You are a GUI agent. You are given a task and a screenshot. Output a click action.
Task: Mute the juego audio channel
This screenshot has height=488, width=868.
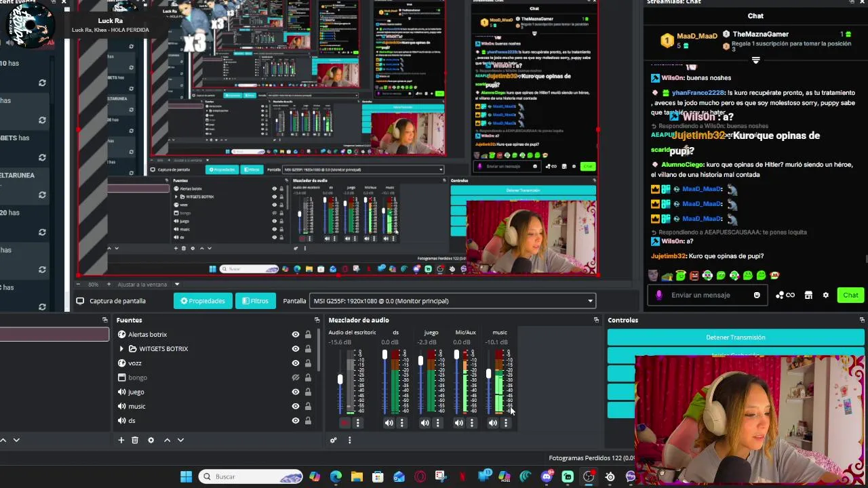click(x=425, y=423)
